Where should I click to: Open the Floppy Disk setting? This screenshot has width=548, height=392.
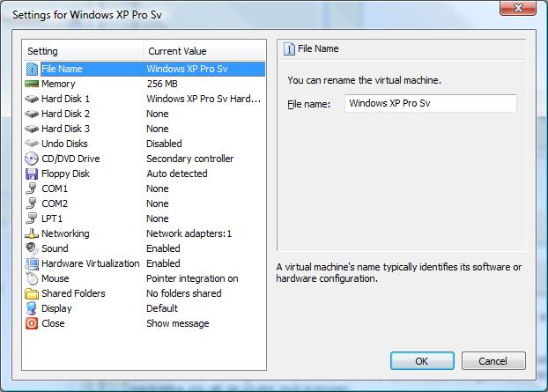pyautogui.click(x=144, y=174)
